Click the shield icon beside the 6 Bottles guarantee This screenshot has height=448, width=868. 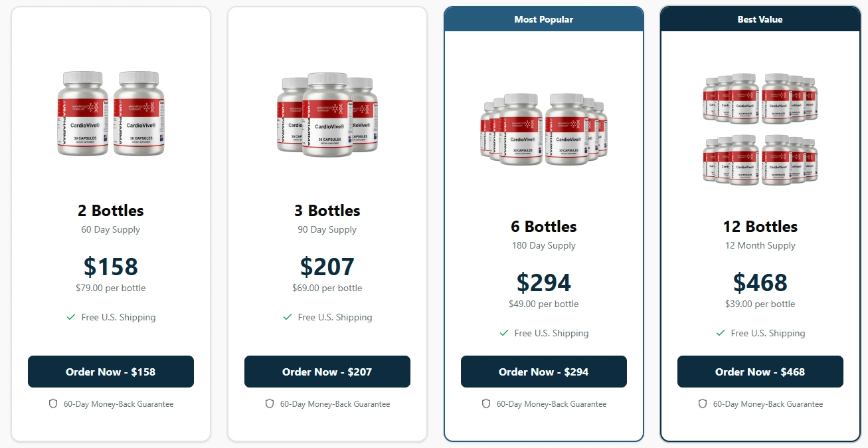(485, 403)
